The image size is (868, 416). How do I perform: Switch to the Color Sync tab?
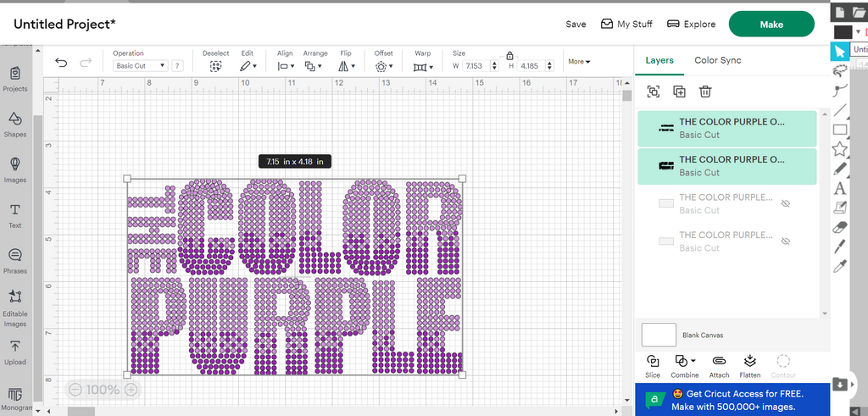[718, 60]
